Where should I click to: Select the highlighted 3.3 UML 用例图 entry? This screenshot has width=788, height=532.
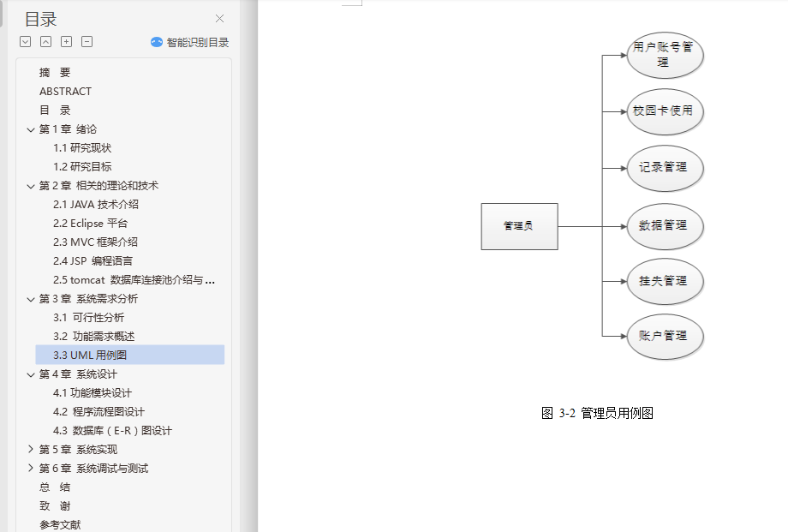pos(129,355)
